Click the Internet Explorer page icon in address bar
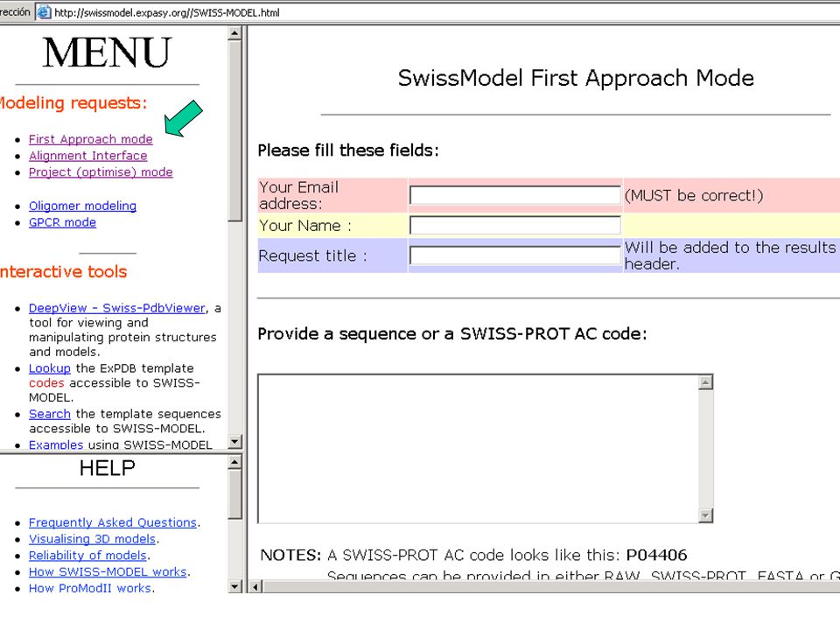840x630 pixels. pyautogui.click(x=44, y=12)
